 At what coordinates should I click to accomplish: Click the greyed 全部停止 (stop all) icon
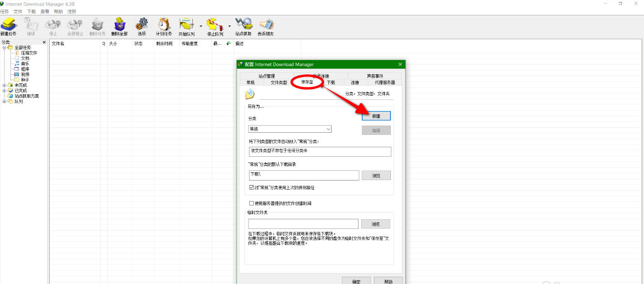pyautogui.click(x=75, y=27)
